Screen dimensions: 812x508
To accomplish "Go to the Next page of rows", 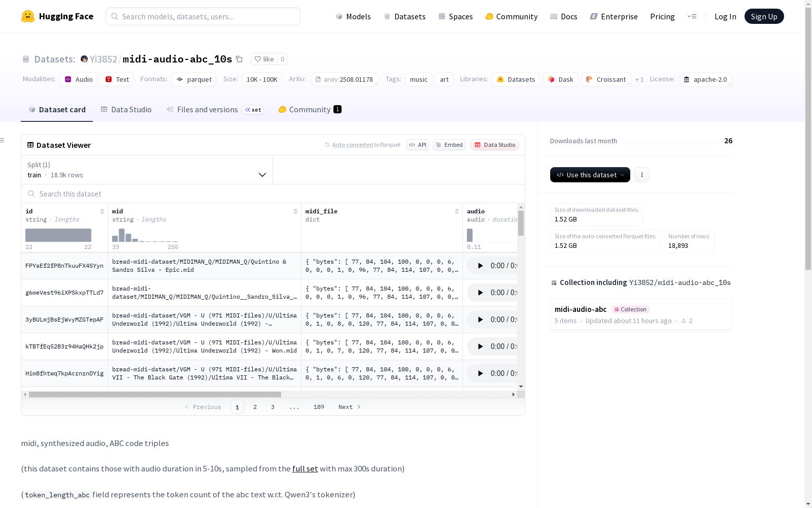I will point(350,407).
